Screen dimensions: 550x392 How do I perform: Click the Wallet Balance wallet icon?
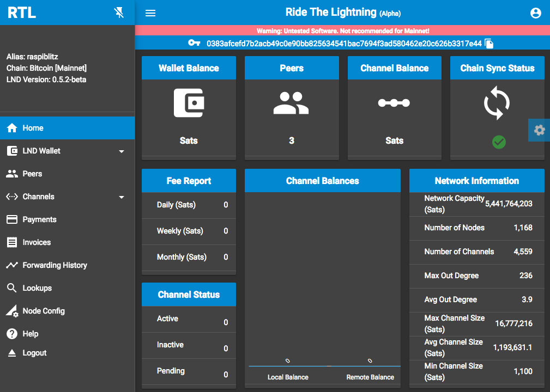click(x=189, y=103)
